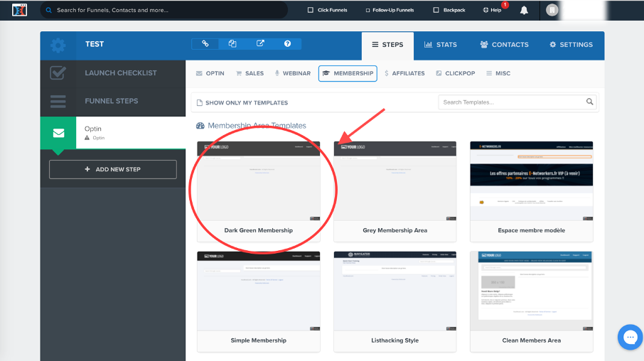Click the Launch Checklist checkmark icon
The image size is (644, 361).
tap(58, 72)
